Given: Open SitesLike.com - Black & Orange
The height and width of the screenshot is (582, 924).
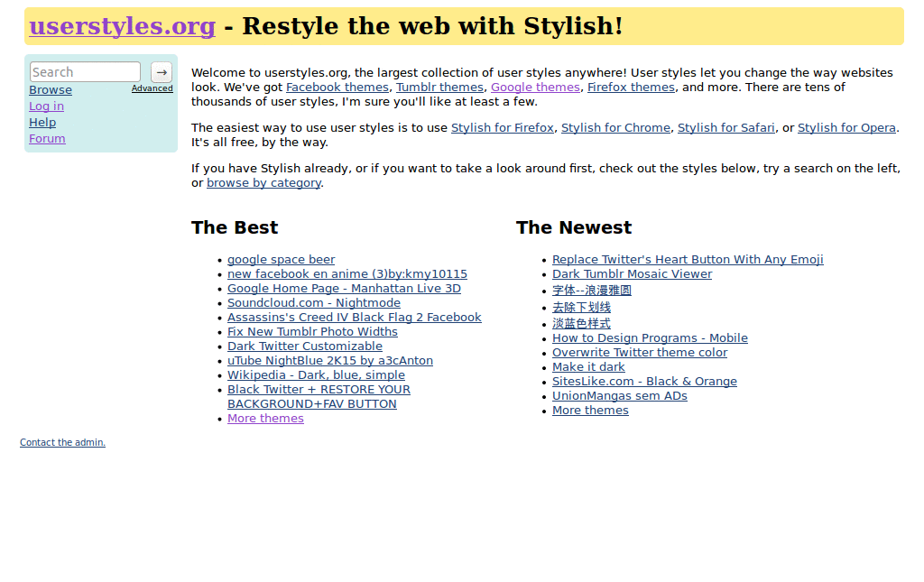Looking at the screenshot, I should [x=644, y=382].
